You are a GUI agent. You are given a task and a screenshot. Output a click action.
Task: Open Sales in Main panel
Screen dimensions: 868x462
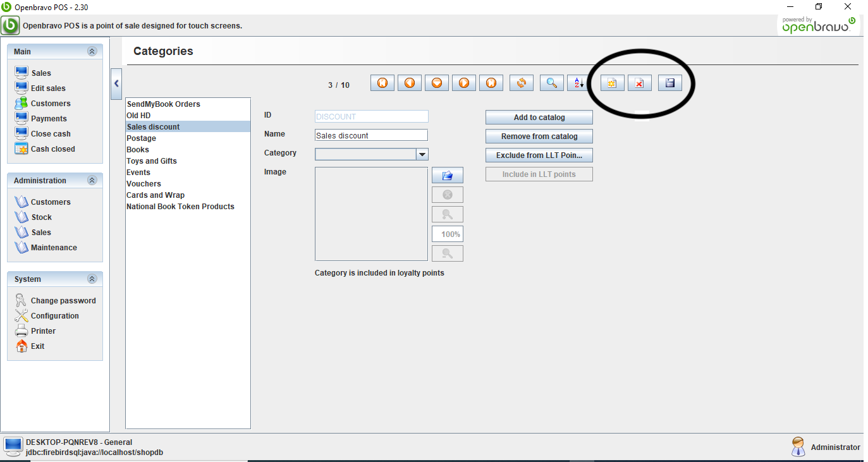pos(33,73)
